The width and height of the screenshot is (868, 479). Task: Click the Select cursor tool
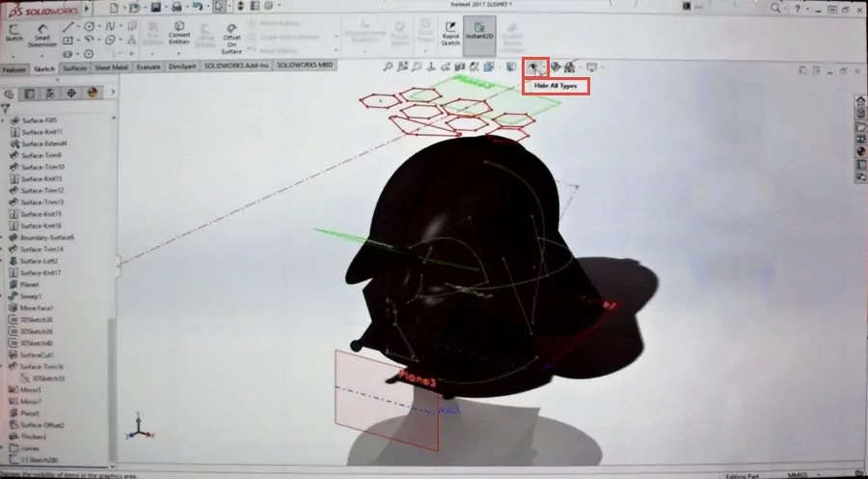[x=220, y=7]
